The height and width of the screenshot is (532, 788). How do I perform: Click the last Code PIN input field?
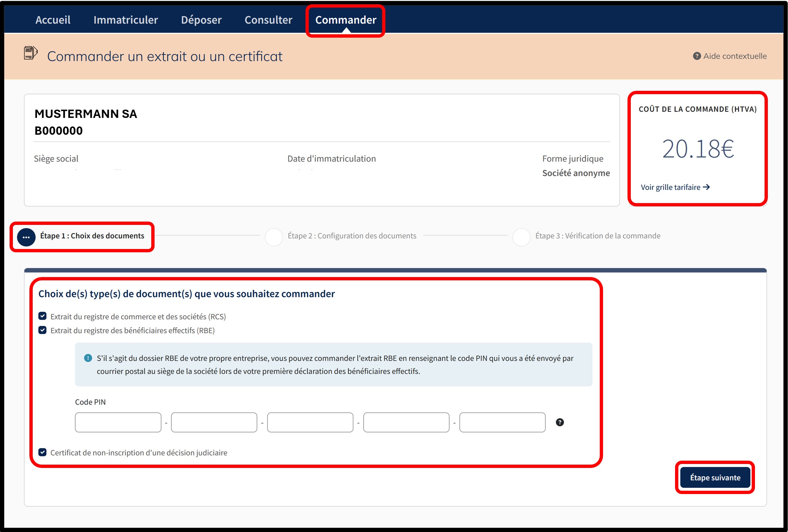coord(502,422)
